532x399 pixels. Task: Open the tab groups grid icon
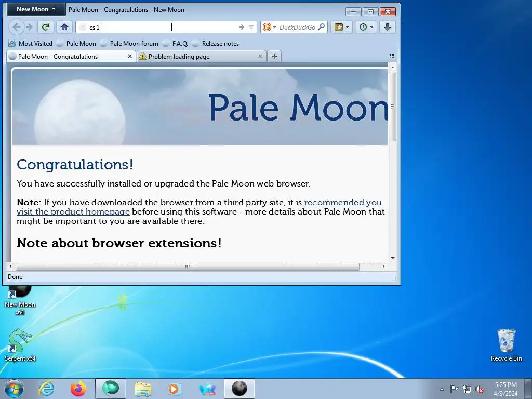(x=392, y=56)
